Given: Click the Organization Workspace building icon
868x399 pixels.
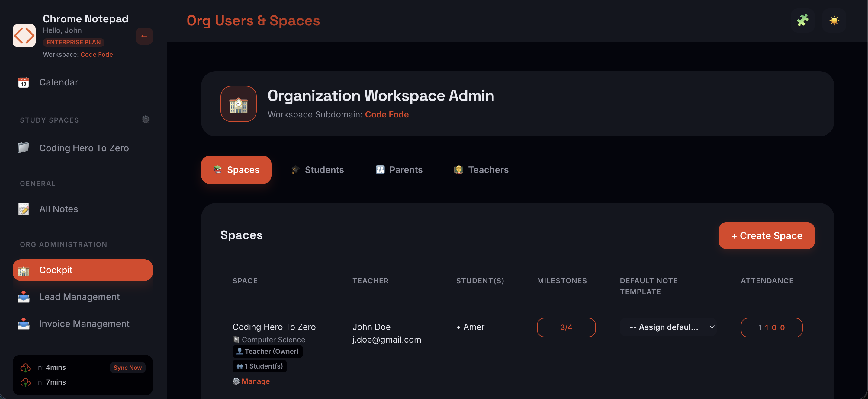Looking at the screenshot, I should pos(239,104).
